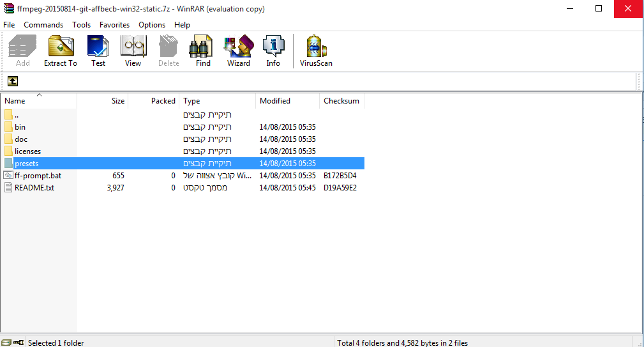
Task: Select the licenses folder icon
Action: [x=9, y=151]
